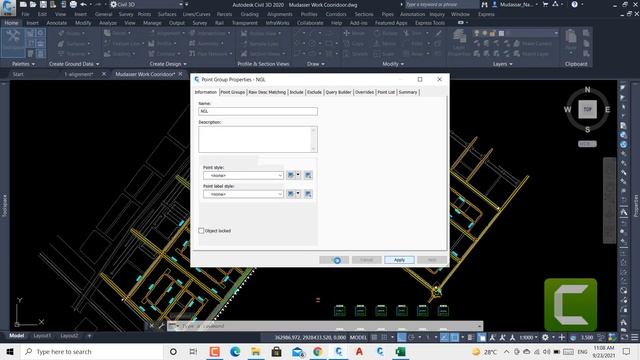This screenshot has width=640, height=360.
Task: Click Point label style pick-from-drawing icon
Action: click(308, 194)
